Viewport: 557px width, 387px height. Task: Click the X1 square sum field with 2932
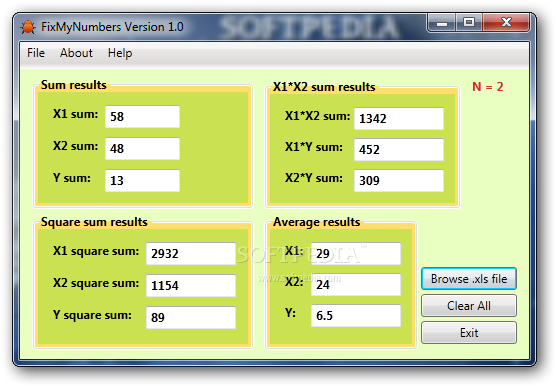(x=191, y=254)
